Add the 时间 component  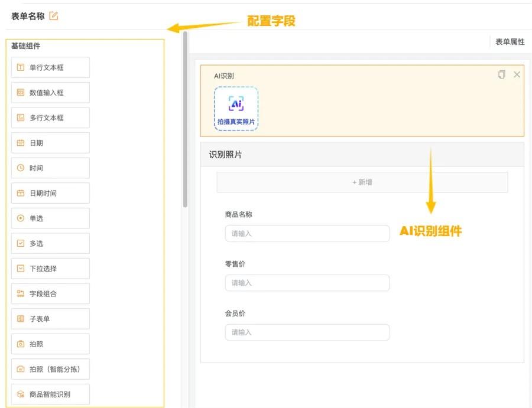coord(50,168)
